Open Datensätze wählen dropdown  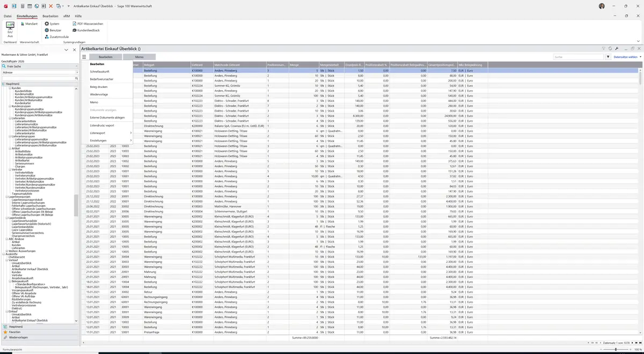point(627,56)
